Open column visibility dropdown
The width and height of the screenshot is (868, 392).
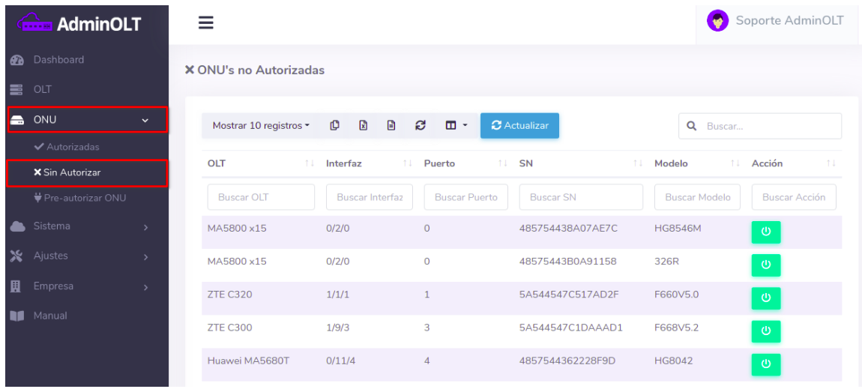(x=456, y=126)
